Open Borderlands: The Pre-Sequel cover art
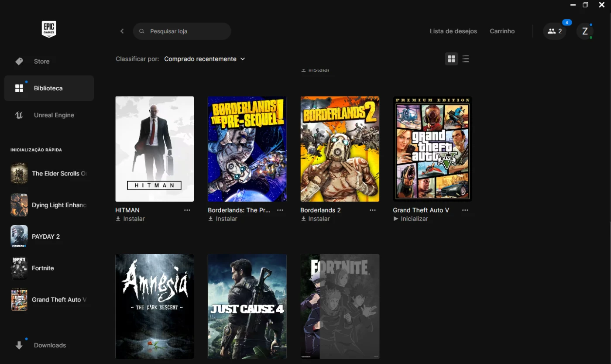This screenshot has height=364, width=611. 247,149
